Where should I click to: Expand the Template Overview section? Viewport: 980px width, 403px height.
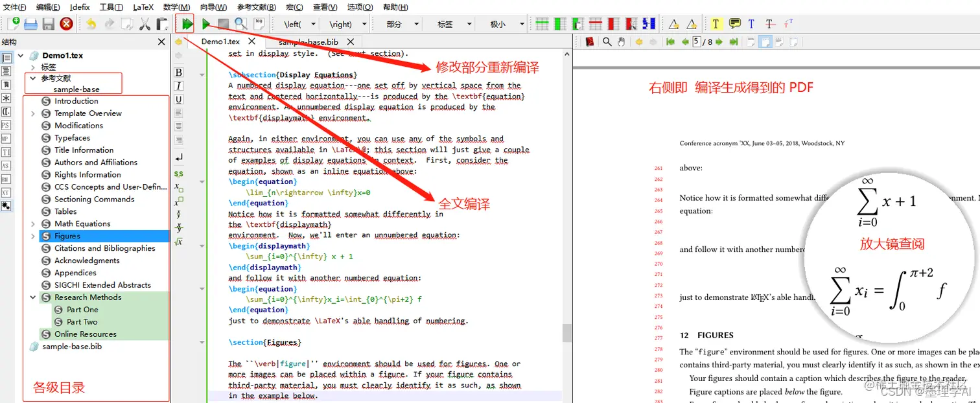pos(33,113)
